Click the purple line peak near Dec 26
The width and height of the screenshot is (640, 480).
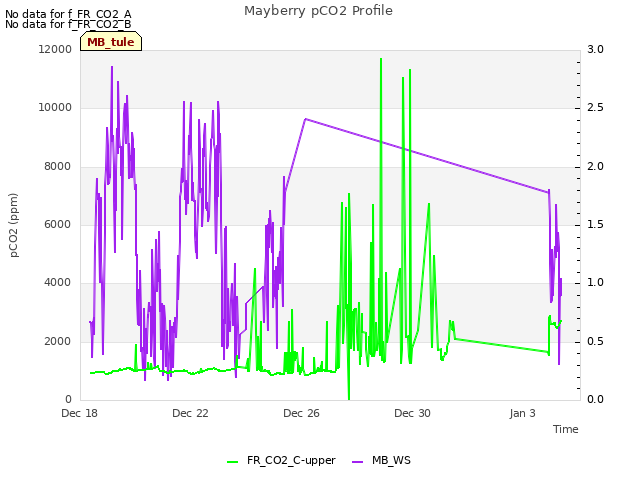(306, 119)
